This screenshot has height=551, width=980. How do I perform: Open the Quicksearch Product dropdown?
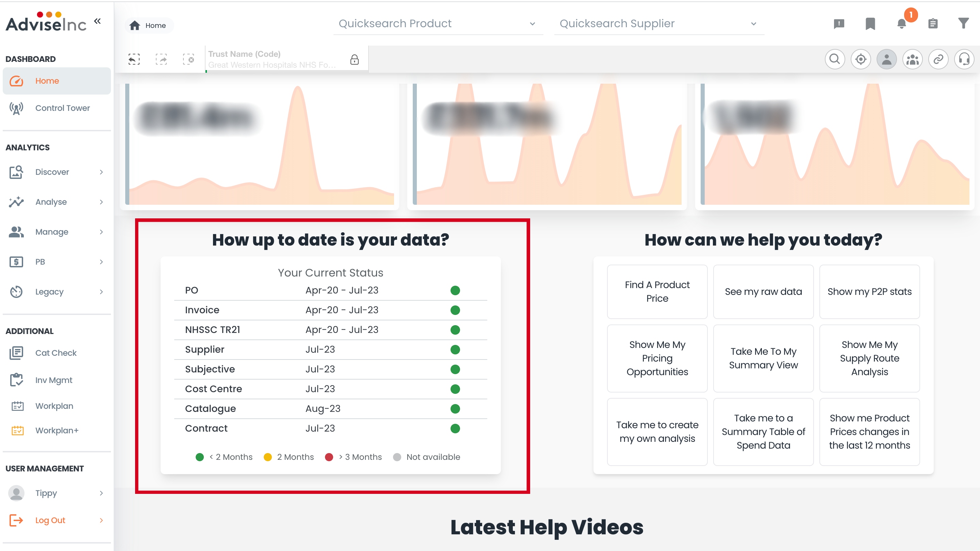coord(438,23)
